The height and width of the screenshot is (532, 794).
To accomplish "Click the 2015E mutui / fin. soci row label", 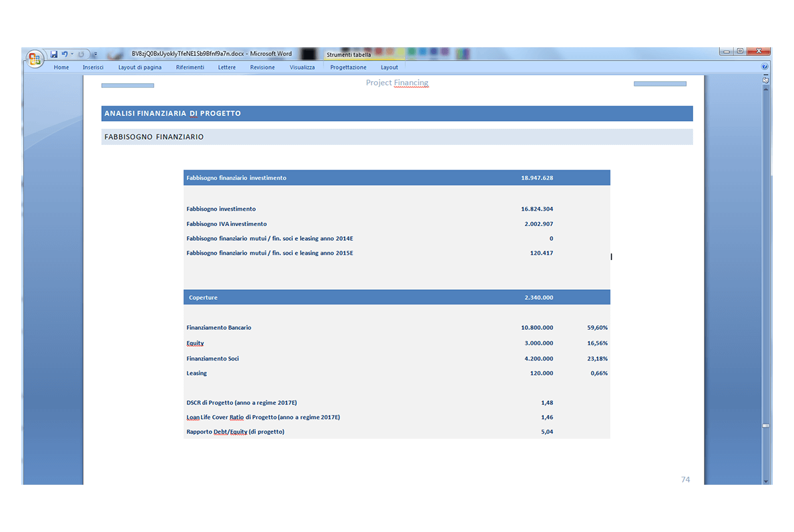I will (270, 253).
